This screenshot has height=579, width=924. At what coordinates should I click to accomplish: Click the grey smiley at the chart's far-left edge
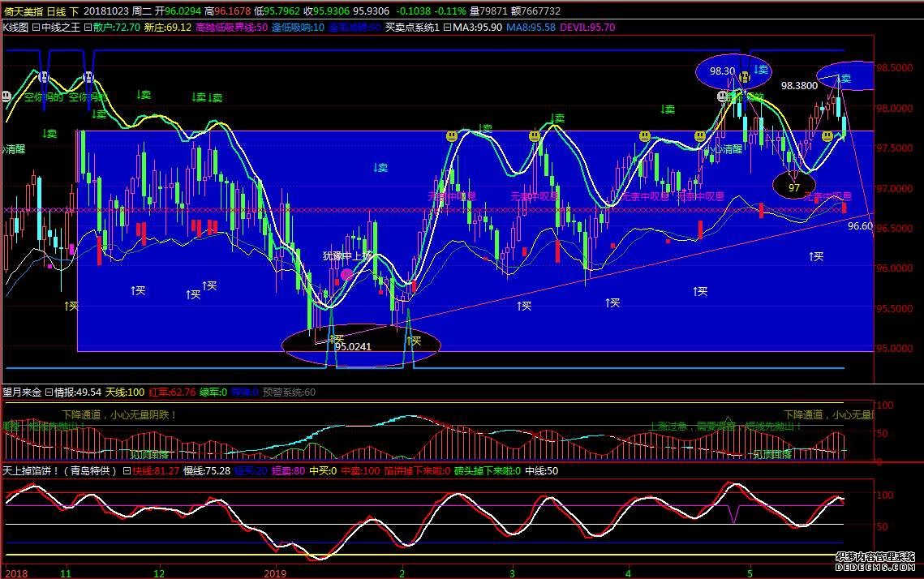click(x=6, y=96)
